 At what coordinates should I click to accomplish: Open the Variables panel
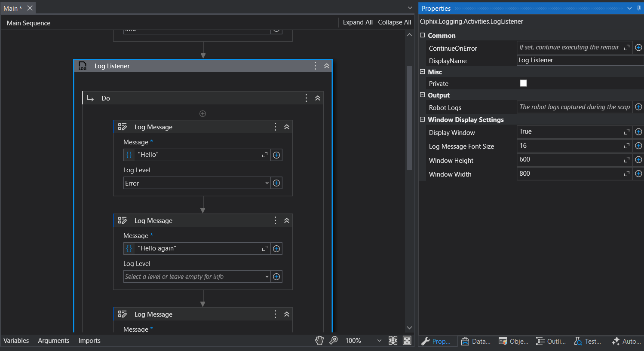pyautogui.click(x=16, y=341)
